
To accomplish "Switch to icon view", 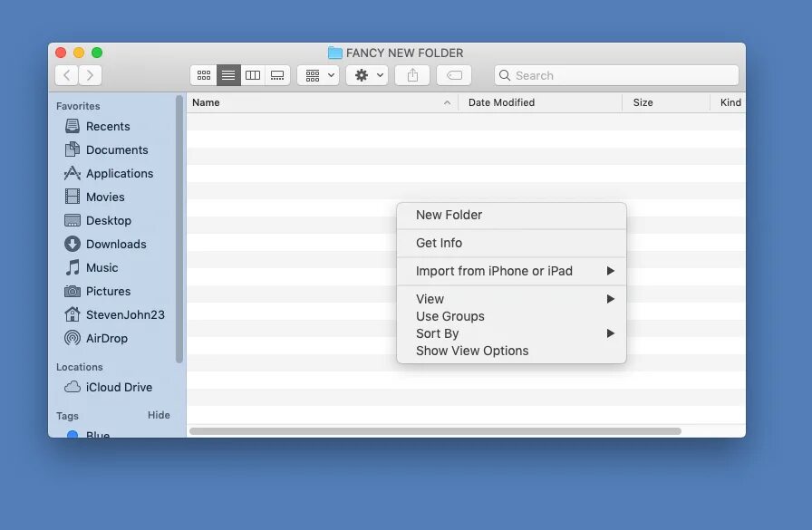I will pos(204,75).
